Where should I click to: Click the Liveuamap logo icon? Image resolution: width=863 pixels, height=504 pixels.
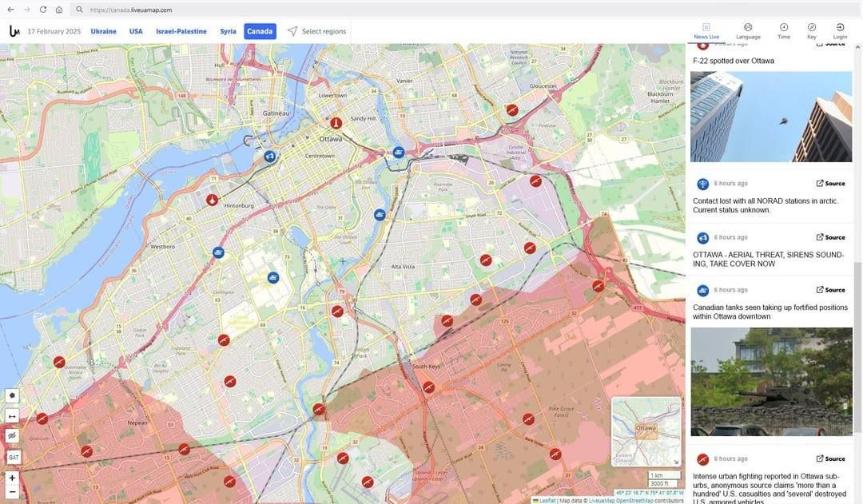pos(14,31)
